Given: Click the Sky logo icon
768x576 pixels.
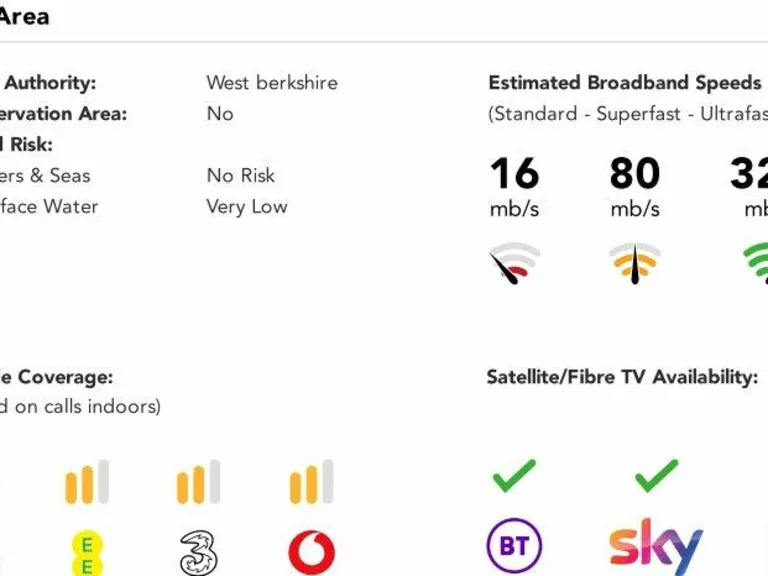Looking at the screenshot, I should click(x=656, y=546).
